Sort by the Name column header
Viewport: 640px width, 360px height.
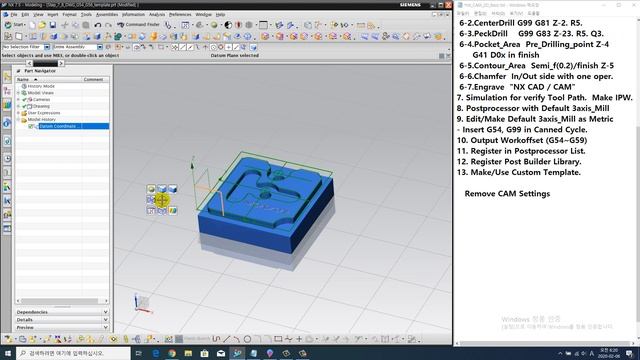coord(49,80)
